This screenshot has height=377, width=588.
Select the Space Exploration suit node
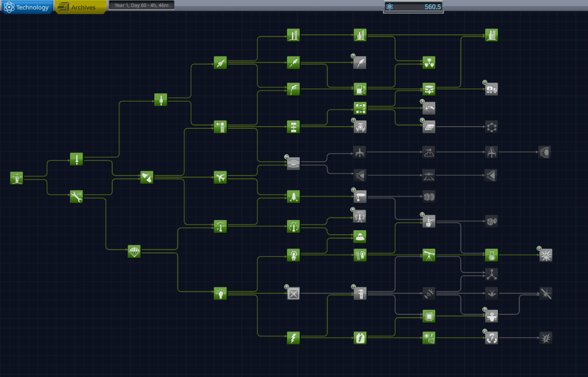[293, 255]
